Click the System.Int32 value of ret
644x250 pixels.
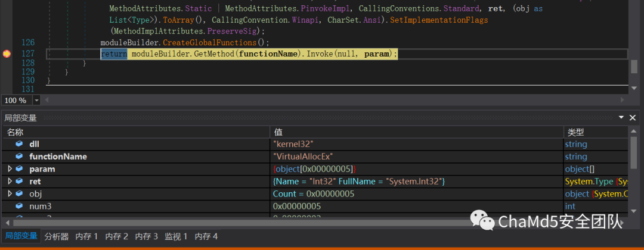(x=359, y=181)
